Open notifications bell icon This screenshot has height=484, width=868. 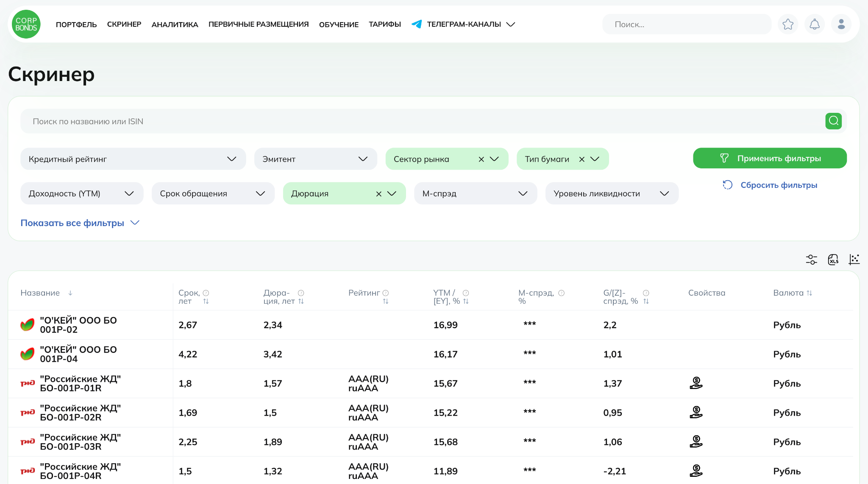815,24
